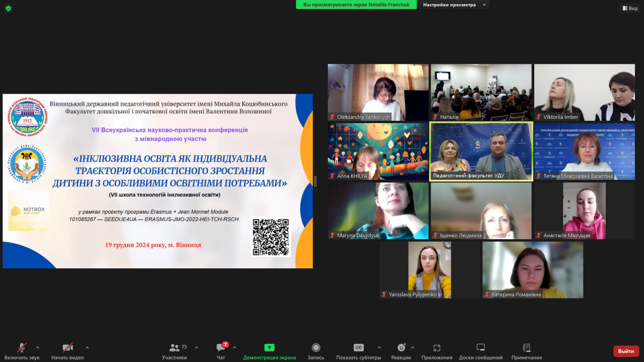Unmute yourself with Включить звук
Viewport: 644px width, 362px height.
tap(21, 350)
